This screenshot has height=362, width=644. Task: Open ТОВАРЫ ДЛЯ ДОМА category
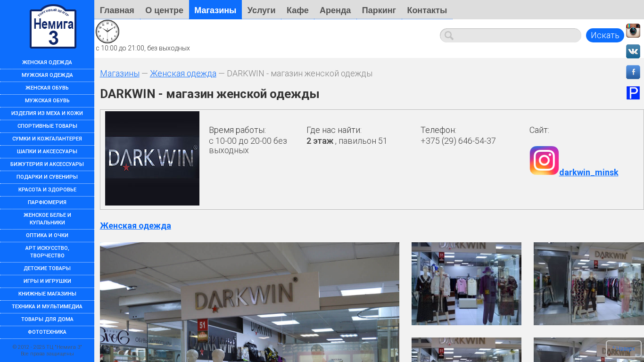tap(47, 319)
